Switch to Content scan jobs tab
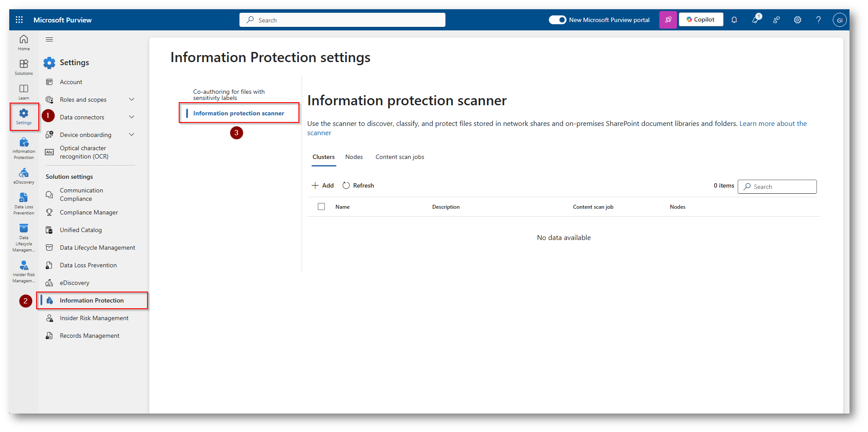 click(x=400, y=157)
